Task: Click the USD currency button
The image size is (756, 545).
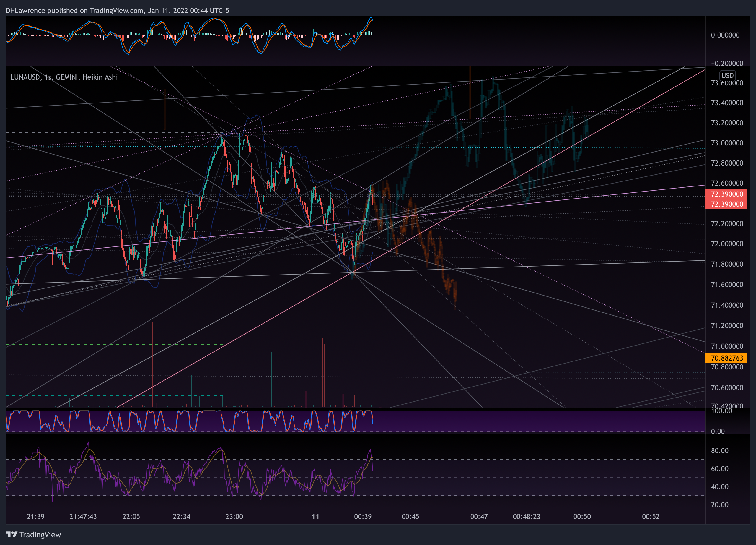Action: (x=727, y=75)
